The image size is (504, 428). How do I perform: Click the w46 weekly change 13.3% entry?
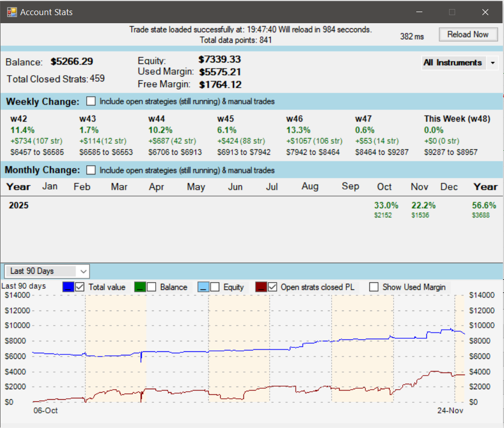pos(296,130)
